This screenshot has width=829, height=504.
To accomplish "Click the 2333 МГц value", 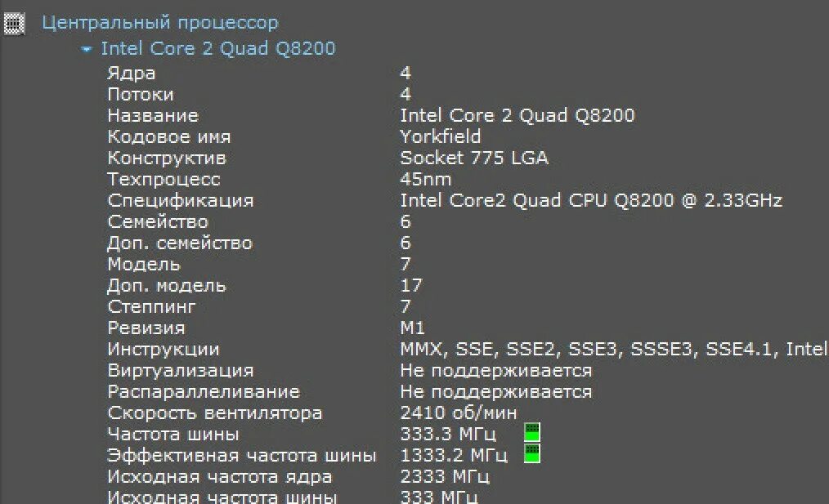I will coord(445,476).
